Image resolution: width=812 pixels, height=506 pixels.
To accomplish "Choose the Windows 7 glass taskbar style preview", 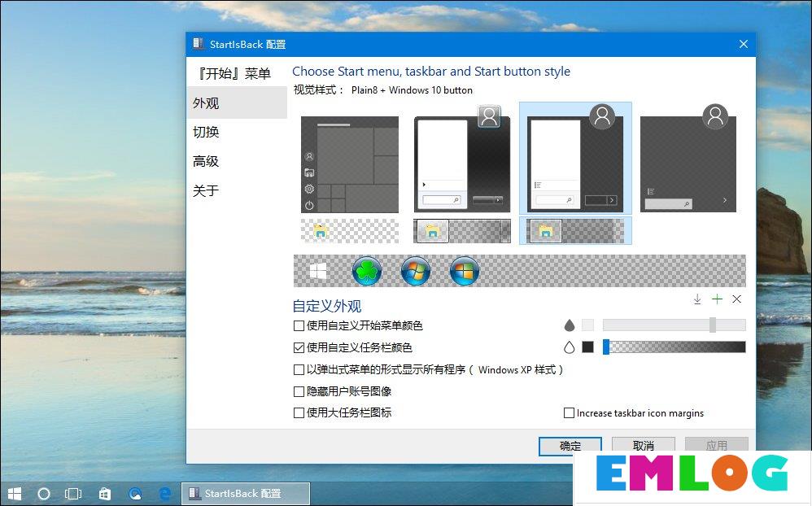I will coord(462,230).
